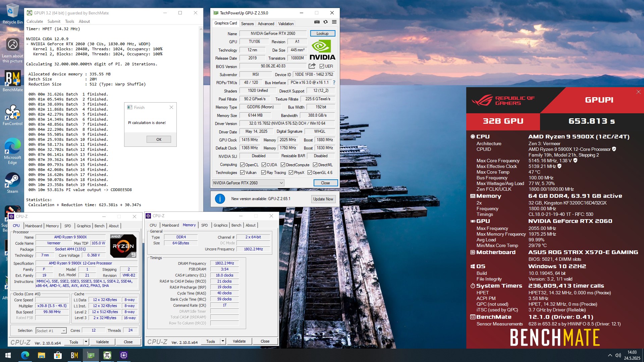Click GPUPI icon in the taskbar
The width and height of the screenshot is (644, 362).
[x=107, y=355]
